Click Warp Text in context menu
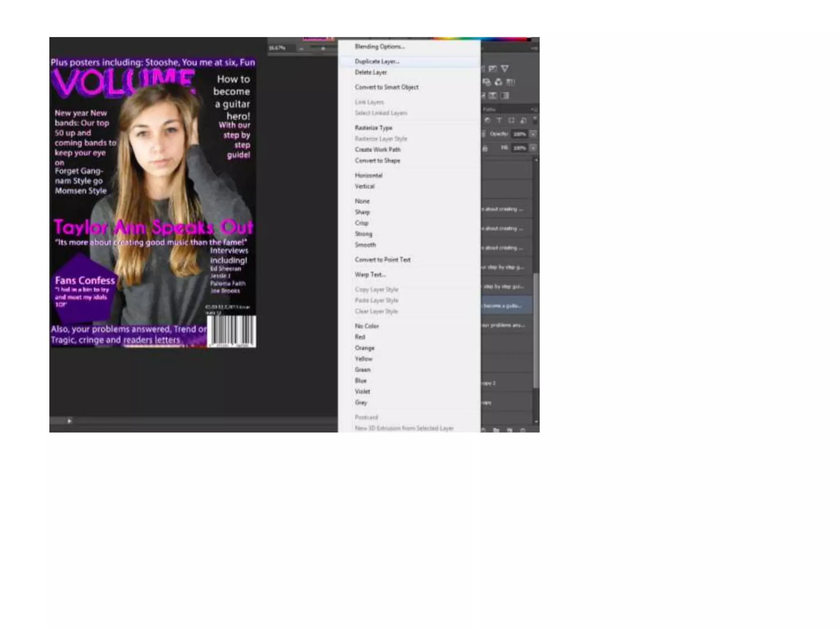 370,274
